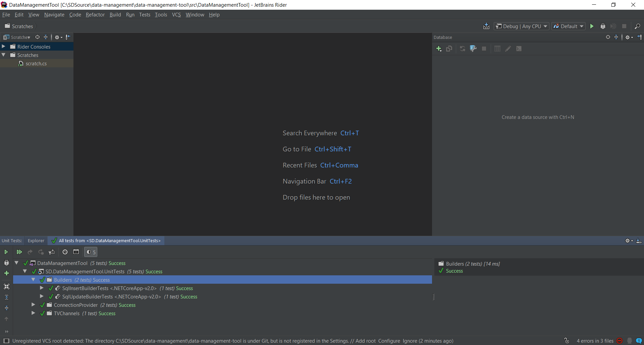Open data source properties wrench-database icon
The image size is (644, 345).
pyautogui.click(x=473, y=49)
